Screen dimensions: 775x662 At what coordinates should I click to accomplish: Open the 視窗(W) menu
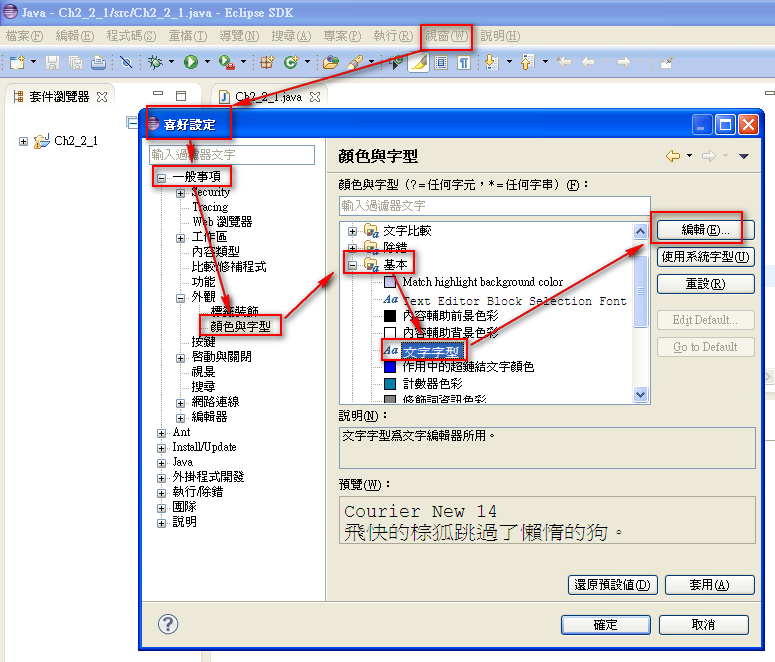click(x=446, y=36)
